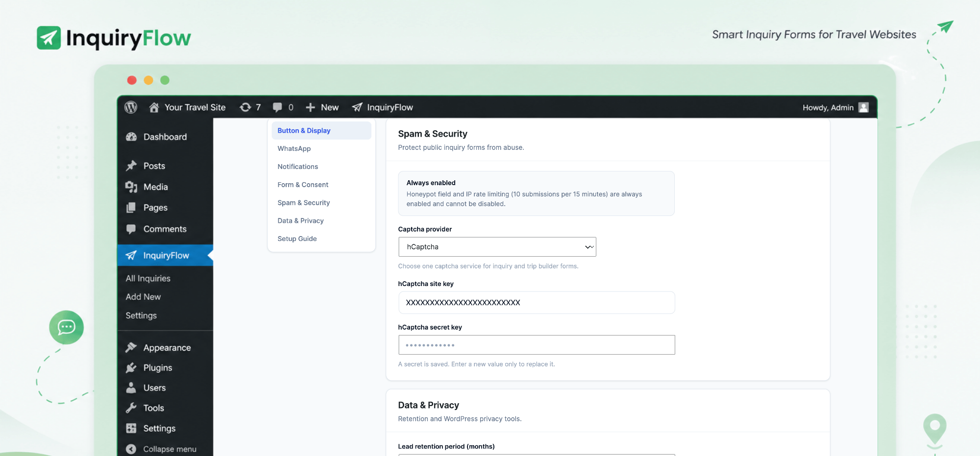Screen dimensions: 980x456
Task: Open the comments bubble icon in admin bar
Action: click(277, 107)
